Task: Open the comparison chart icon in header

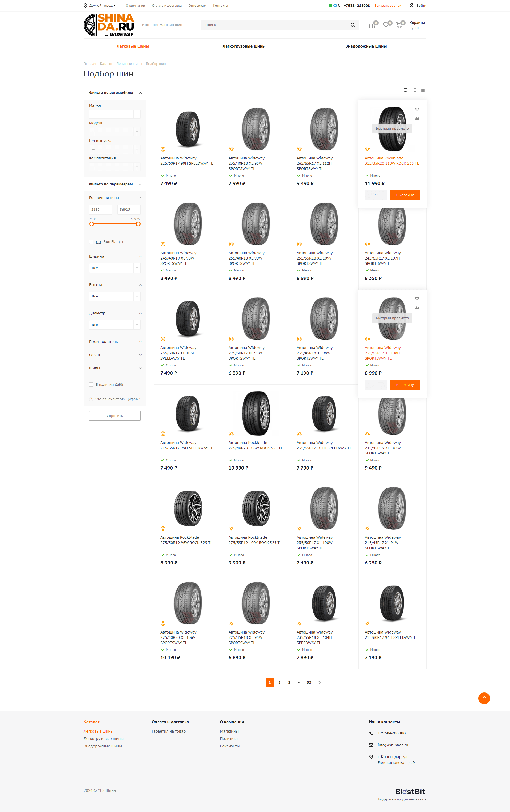Action: (x=371, y=25)
